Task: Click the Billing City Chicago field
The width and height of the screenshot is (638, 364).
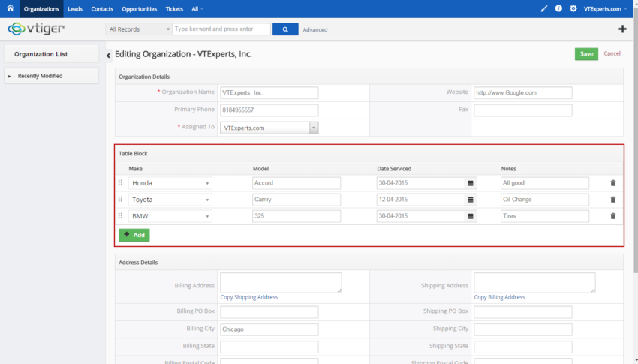Action: (x=269, y=329)
